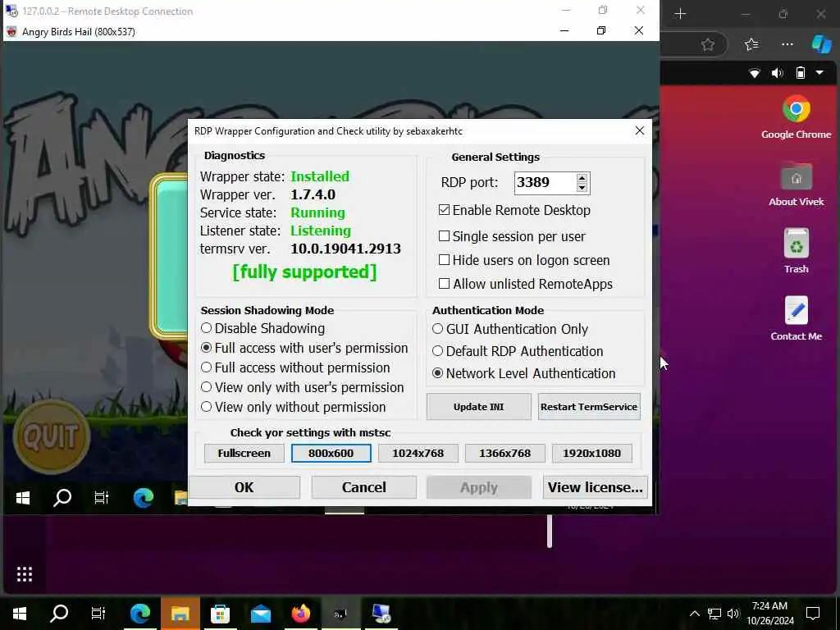Viewport: 840px width, 630px height.
Task: Show hidden tray icons chevron
Action: [694, 614]
